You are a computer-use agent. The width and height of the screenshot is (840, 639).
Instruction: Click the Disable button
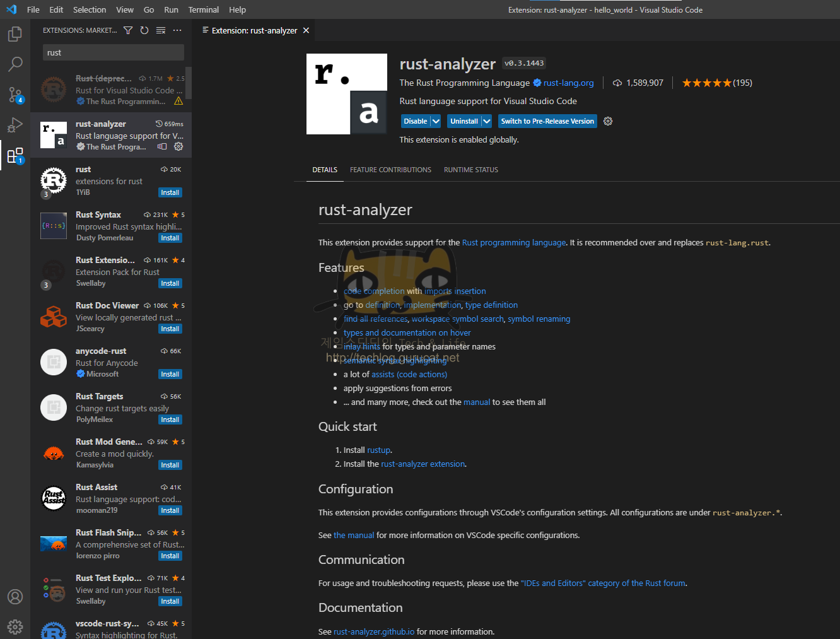click(416, 121)
